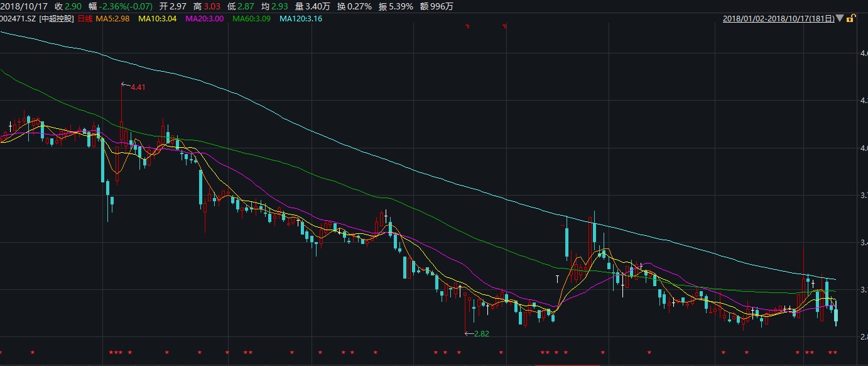
Task: Click the arrow pointing to 4.41 peak
Action: coord(124,85)
